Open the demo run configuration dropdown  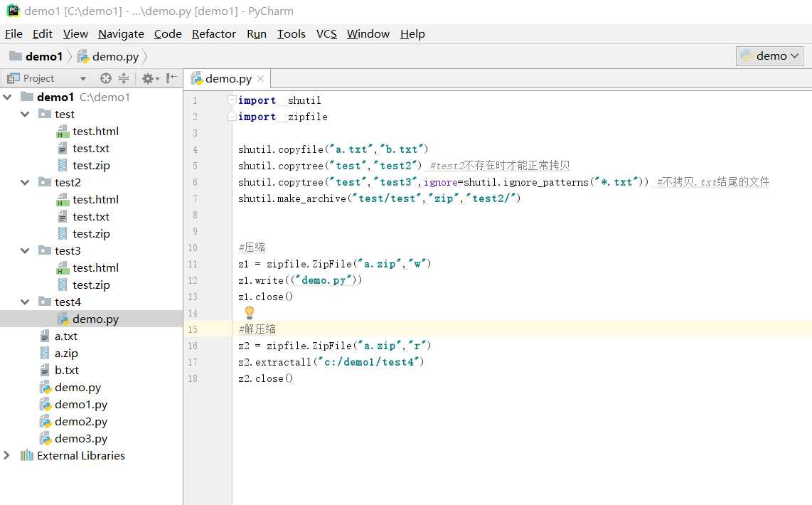(x=769, y=56)
